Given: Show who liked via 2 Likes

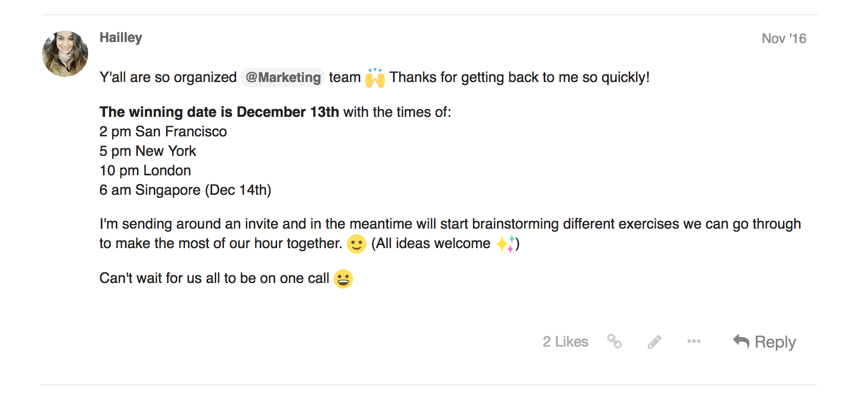Looking at the screenshot, I should pos(566,341).
